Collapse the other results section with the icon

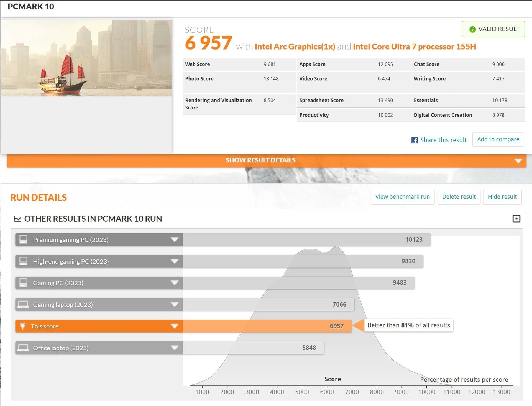click(516, 219)
